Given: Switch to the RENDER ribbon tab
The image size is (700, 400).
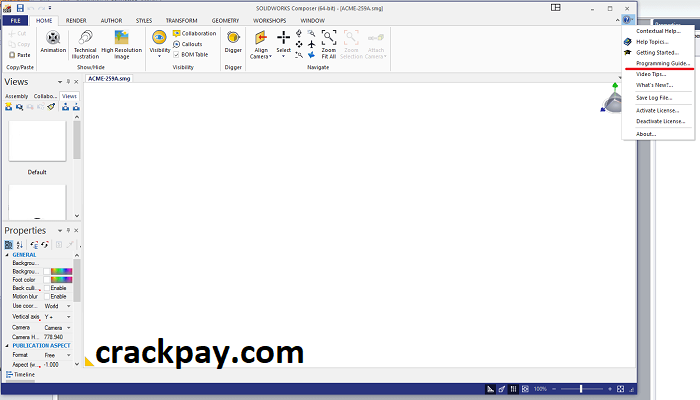Looking at the screenshot, I should [76, 21].
